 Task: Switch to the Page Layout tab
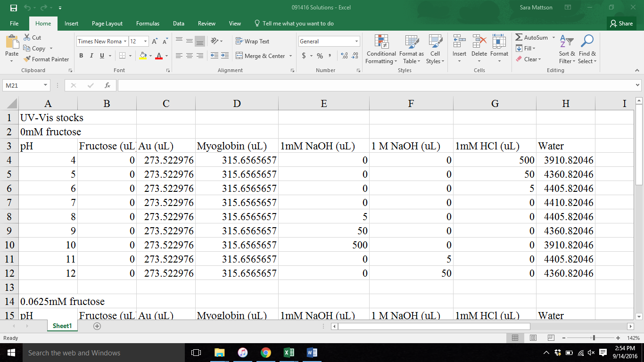pyautogui.click(x=107, y=24)
